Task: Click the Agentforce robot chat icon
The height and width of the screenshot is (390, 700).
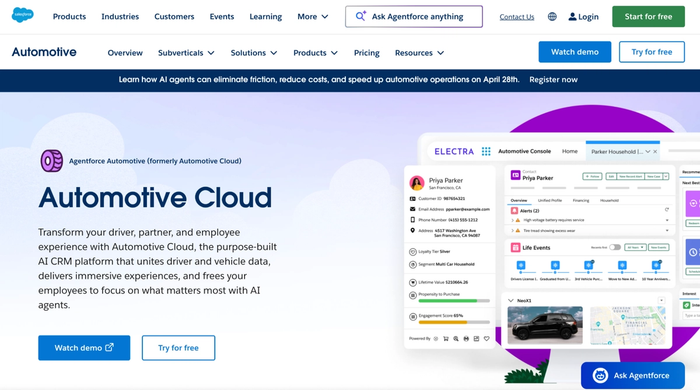Action: [600, 375]
